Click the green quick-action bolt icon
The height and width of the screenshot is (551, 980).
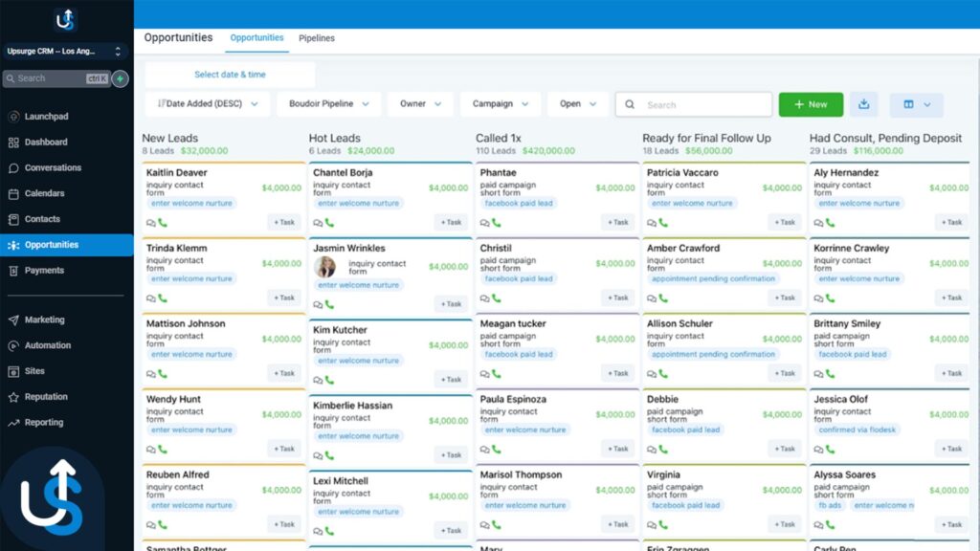pyautogui.click(x=120, y=78)
